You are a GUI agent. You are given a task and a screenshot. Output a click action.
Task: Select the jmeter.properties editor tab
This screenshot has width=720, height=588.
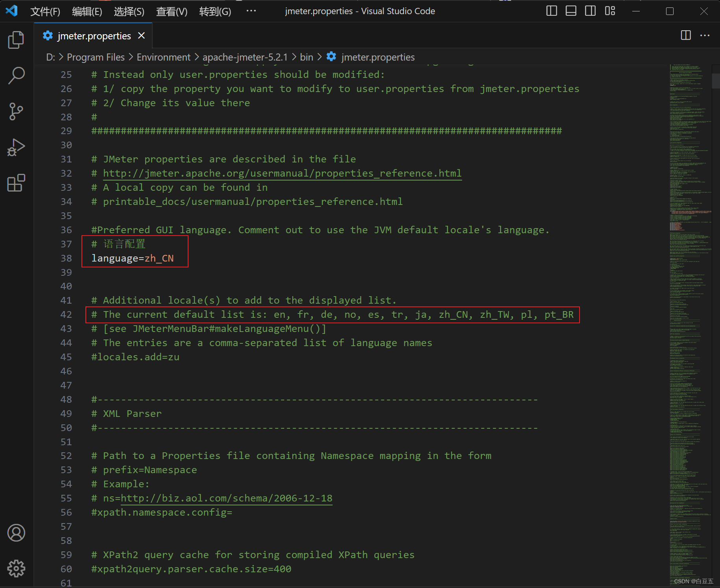point(94,36)
